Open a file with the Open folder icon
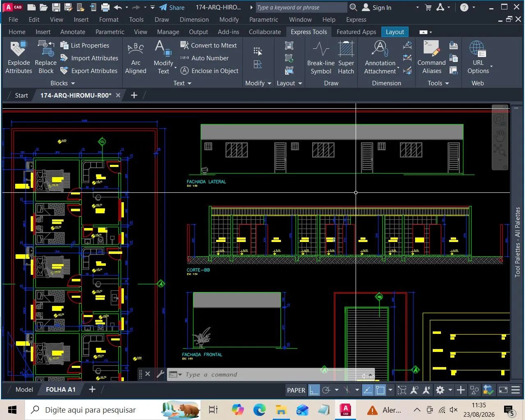 click(x=44, y=7)
